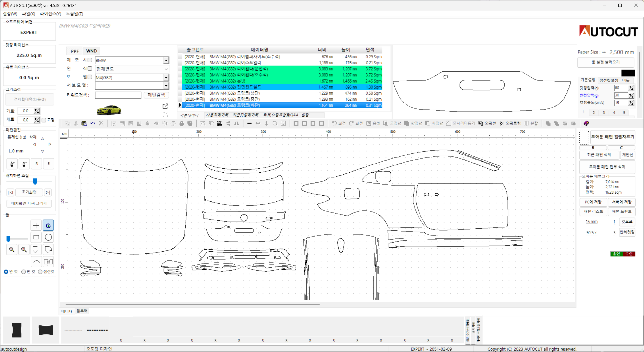The height and width of the screenshot is (352, 644).
Task: Click the add pen node tool
Action: [12, 164]
